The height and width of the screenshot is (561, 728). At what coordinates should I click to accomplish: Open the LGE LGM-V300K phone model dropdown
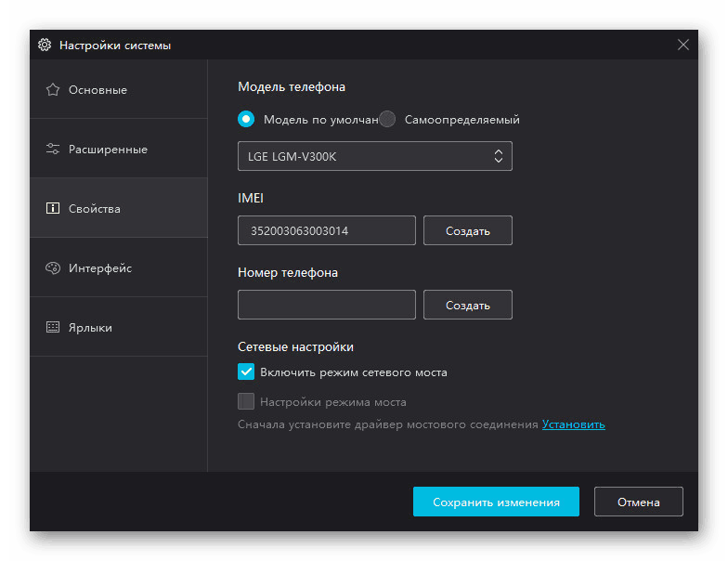[x=375, y=156]
